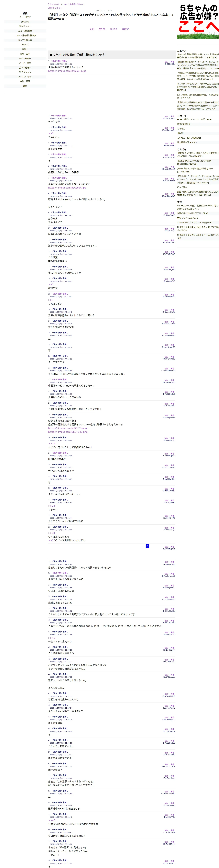Open the ヒップホップGメンバー ビグザム news headline

coord(198,87)
